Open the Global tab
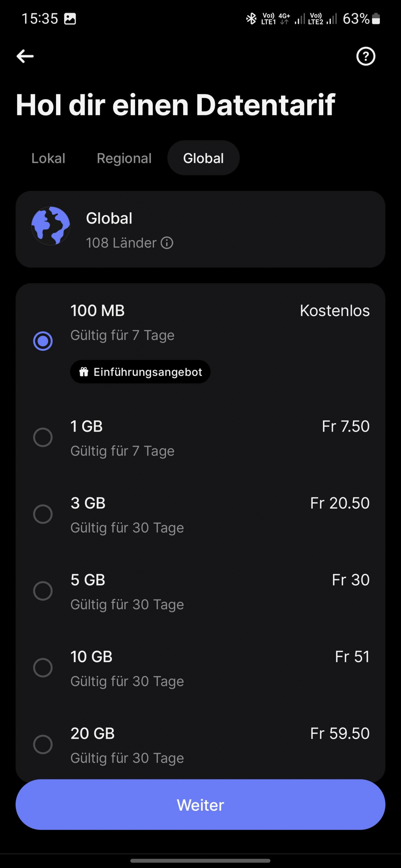Screen dimensions: 401x868 point(204,158)
